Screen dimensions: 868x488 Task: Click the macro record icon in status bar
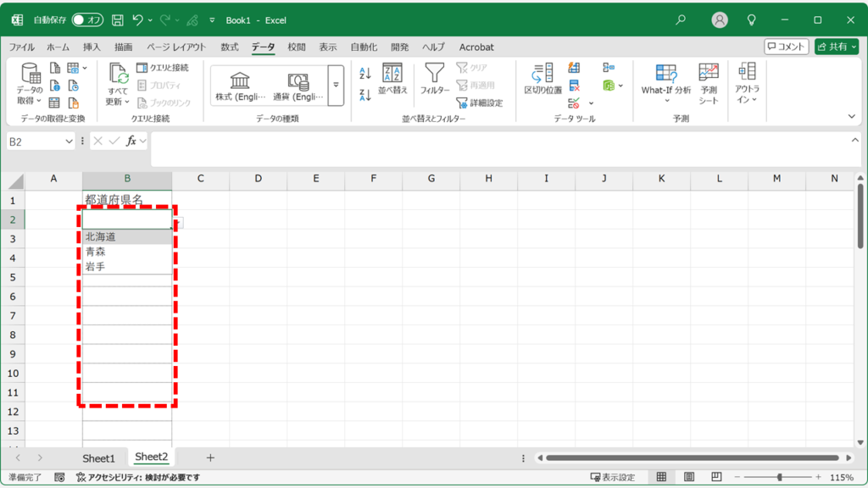(x=59, y=477)
